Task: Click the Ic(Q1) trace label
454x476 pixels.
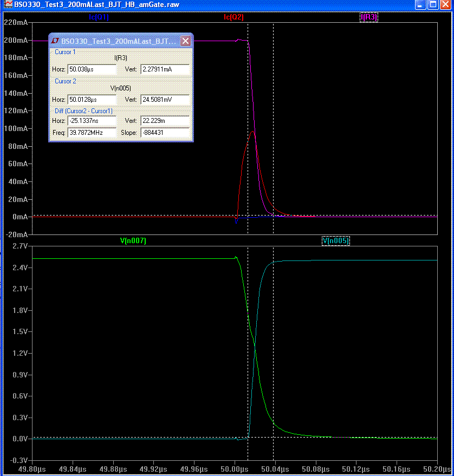Action: coord(99,17)
